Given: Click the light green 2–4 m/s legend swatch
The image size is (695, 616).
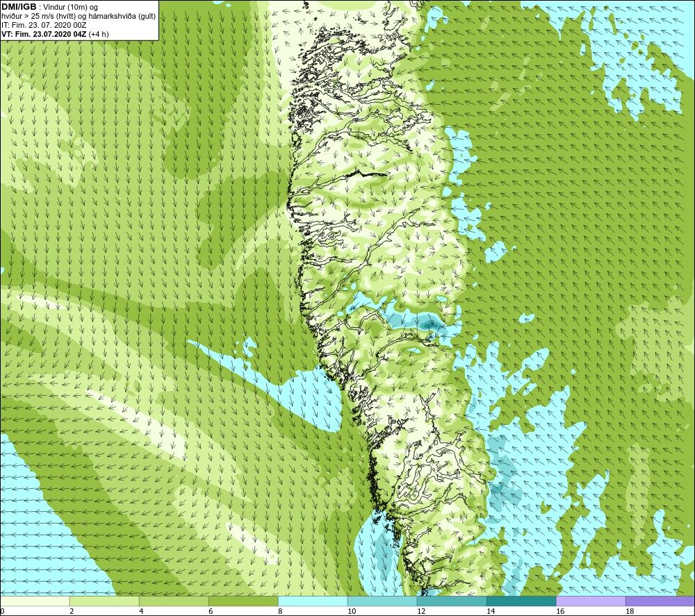Looking at the screenshot, I should 105,601.
